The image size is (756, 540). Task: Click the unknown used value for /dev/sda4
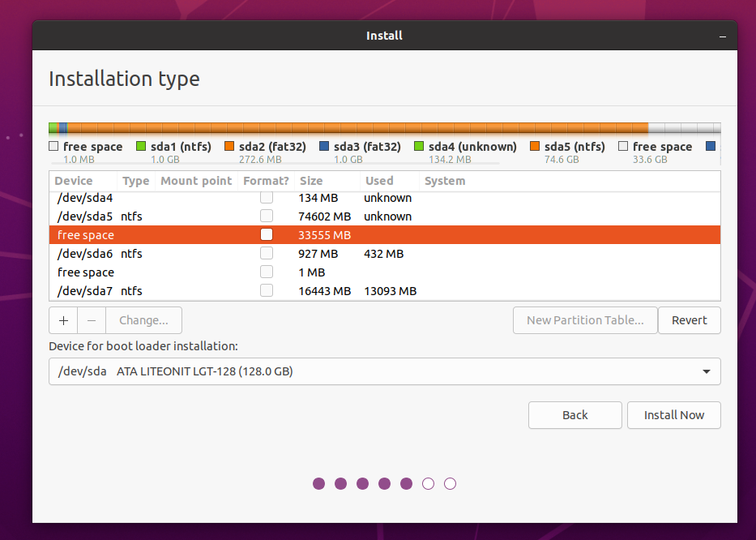click(x=387, y=198)
